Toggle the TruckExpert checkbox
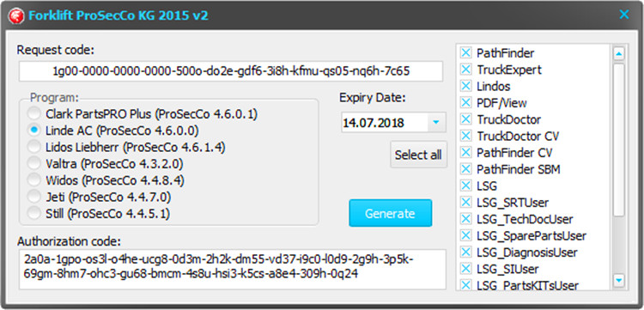Viewport: 644px width, 310px height. tap(465, 70)
